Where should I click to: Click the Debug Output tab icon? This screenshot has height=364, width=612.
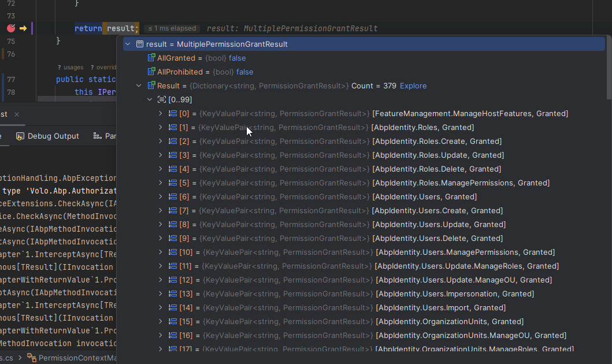coord(20,136)
